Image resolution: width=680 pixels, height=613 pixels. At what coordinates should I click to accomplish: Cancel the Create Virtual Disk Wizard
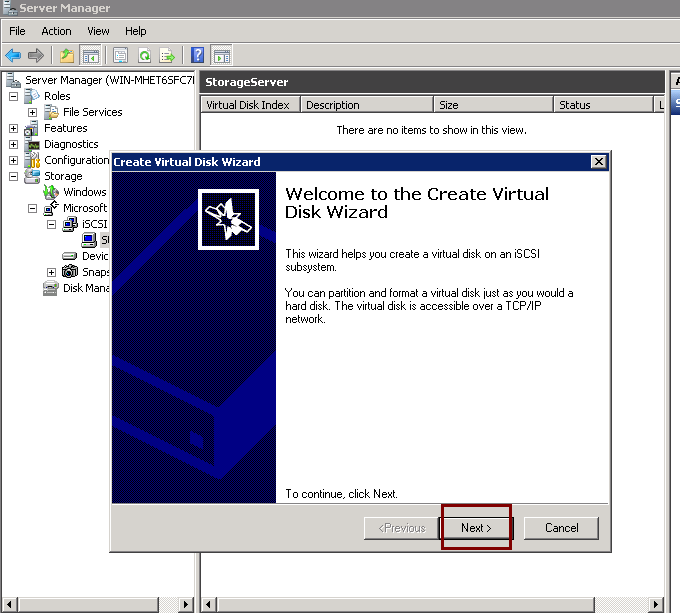pos(561,528)
